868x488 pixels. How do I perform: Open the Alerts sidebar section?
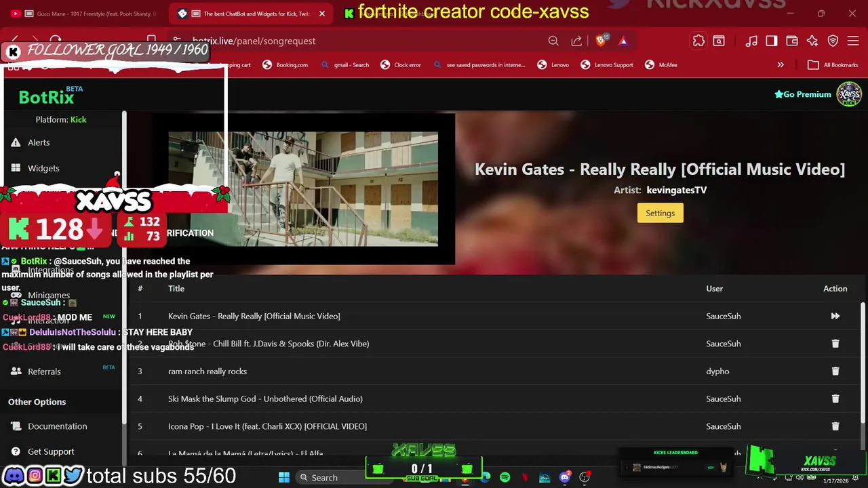click(x=39, y=142)
